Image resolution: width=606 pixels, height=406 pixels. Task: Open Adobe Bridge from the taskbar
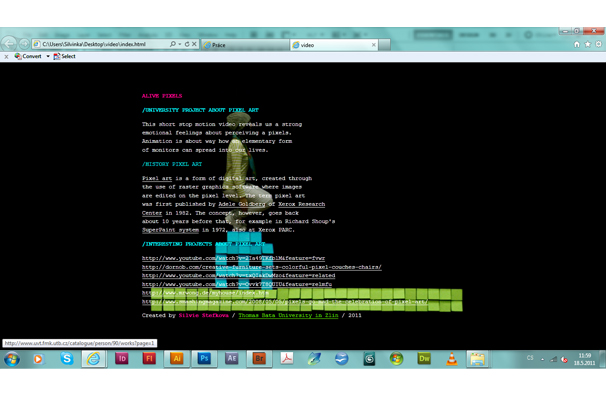coord(259,358)
